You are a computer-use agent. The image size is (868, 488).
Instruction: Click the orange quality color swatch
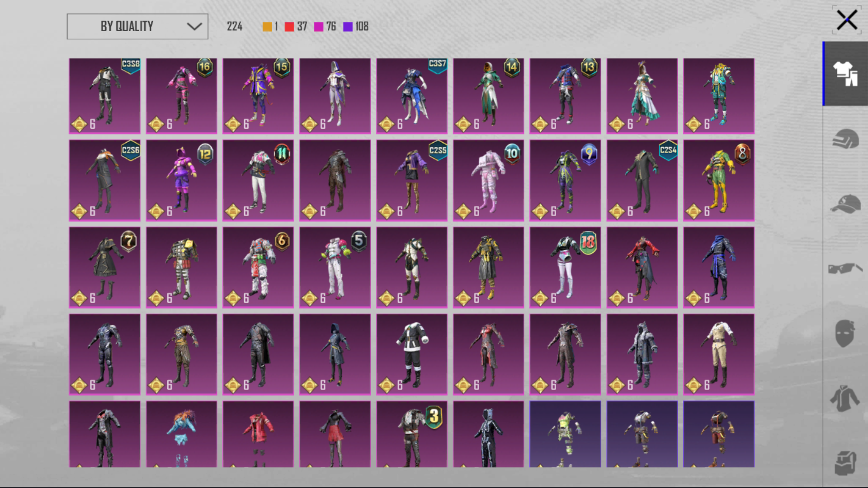267,27
